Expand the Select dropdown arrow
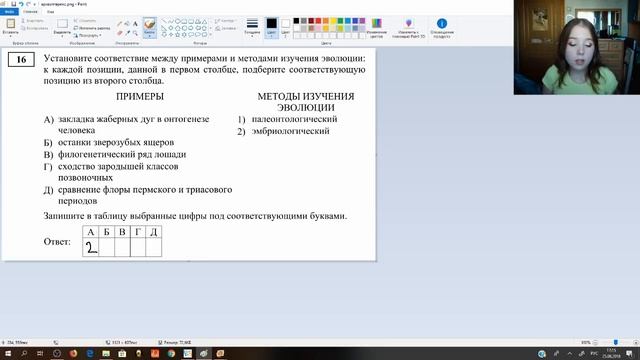The image size is (640, 360). 62,36
